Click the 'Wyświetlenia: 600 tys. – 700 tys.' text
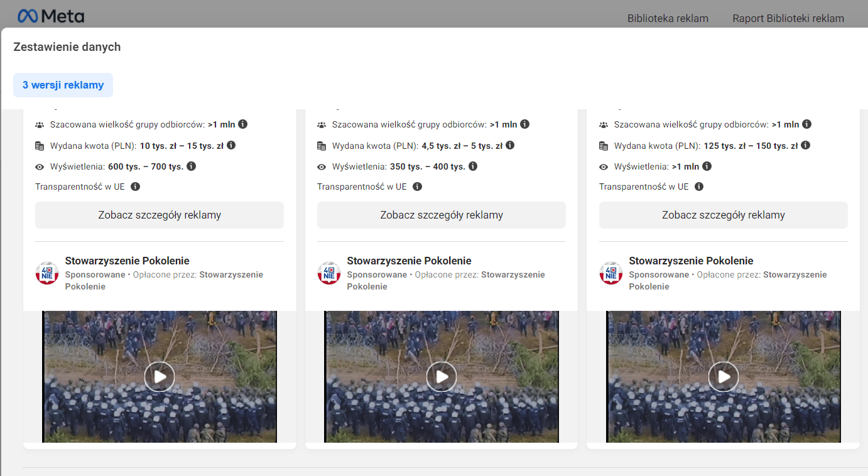This screenshot has height=476, width=868. click(117, 166)
